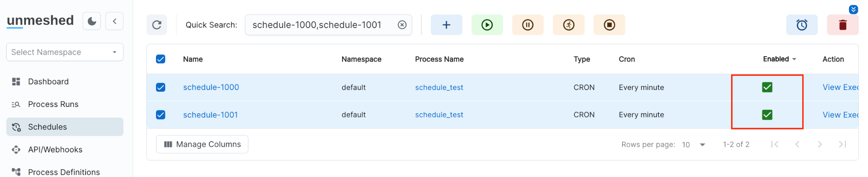Click the green play resume icon

click(x=487, y=25)
